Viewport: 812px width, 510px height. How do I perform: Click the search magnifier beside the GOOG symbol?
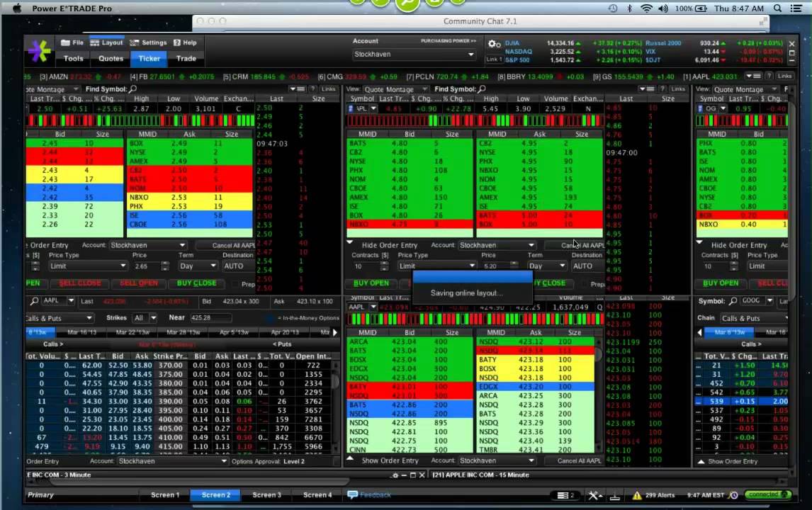pyautogui.click(x=733, y=301)
